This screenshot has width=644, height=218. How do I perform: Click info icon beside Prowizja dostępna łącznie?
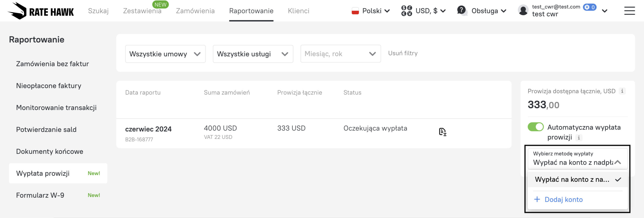(x=622, y=91)
